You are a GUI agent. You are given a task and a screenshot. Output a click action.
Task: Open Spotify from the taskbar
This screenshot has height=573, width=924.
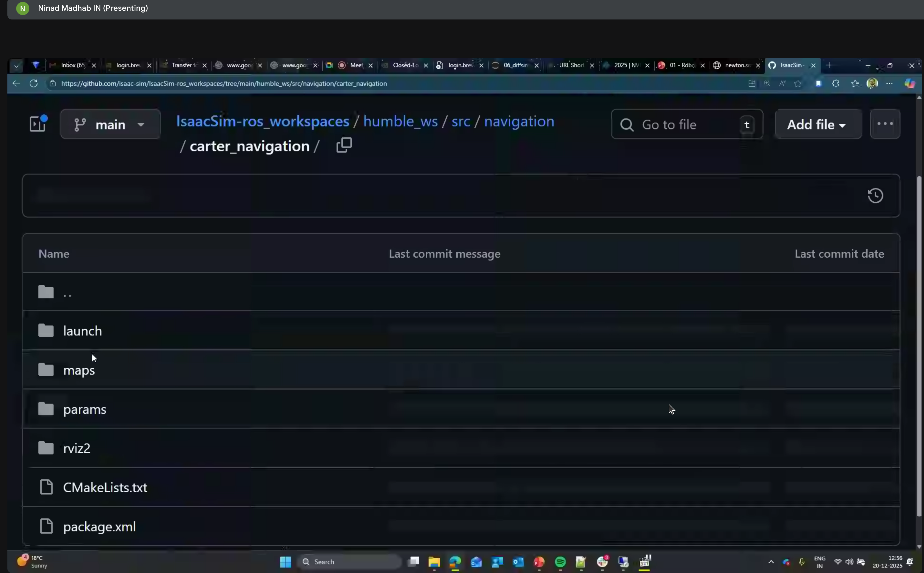(x=560, y=562)
